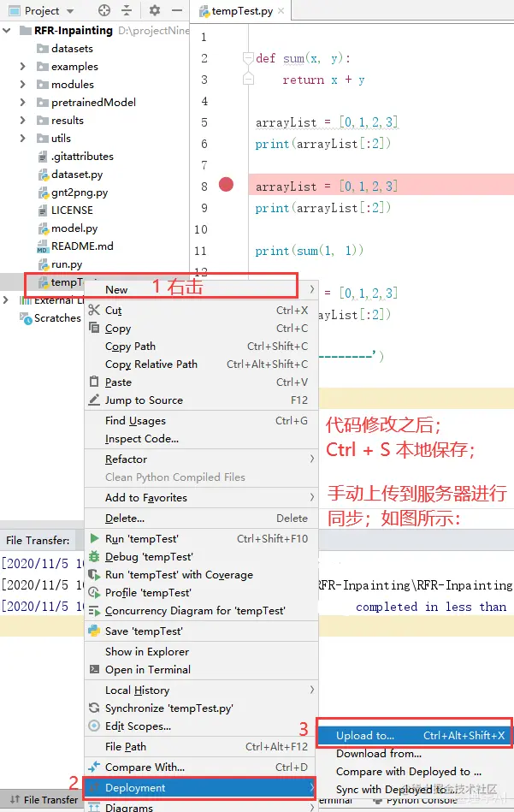Choose Paste from context menu
Viewport: 514px width, 812px height.
coord(201,382)
